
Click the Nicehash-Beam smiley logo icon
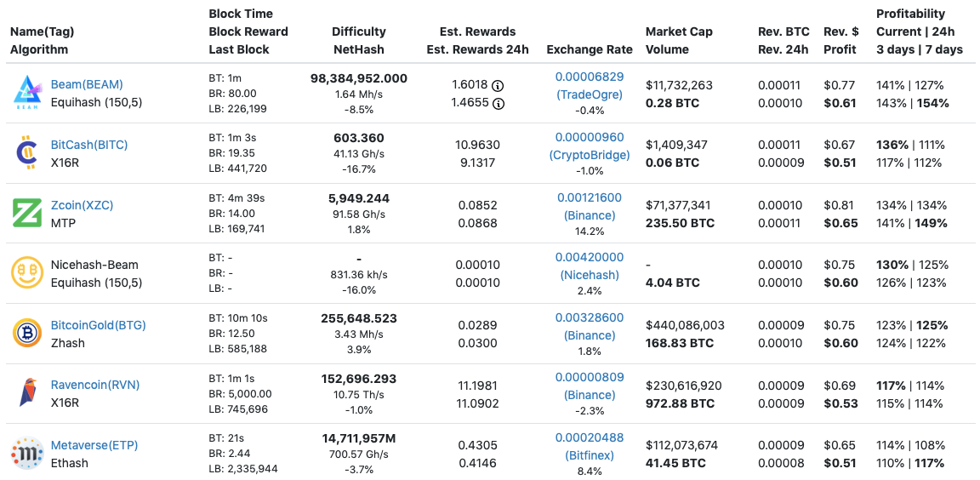point(26,273)
